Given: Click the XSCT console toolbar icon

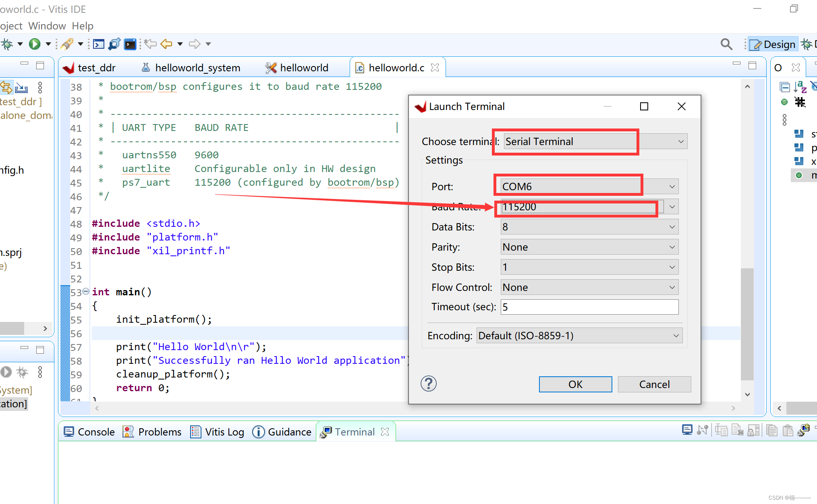Looking at the screenshot, I should point(98,44).
